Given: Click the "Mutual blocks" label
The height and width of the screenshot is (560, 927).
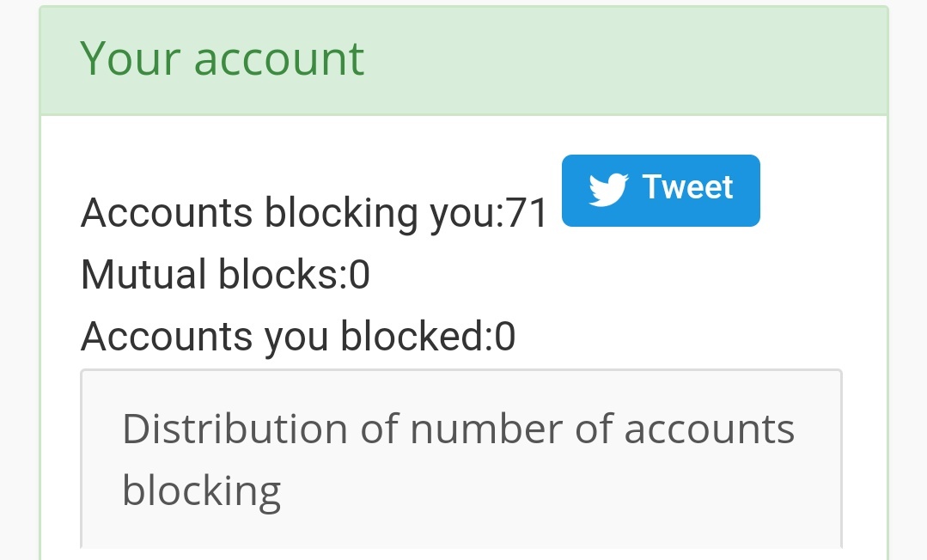Looking at the screenshot, I should (210, 274).
